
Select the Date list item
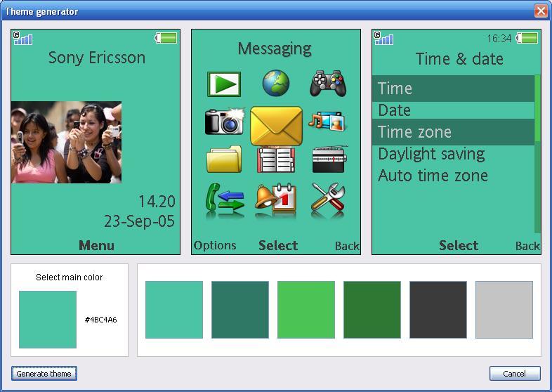[454, 110]
